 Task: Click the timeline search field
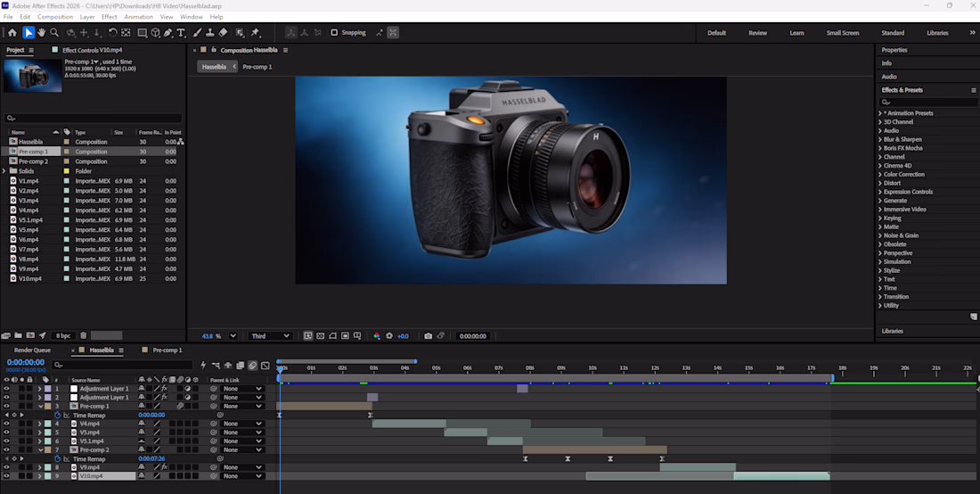(x=123, y=365)
